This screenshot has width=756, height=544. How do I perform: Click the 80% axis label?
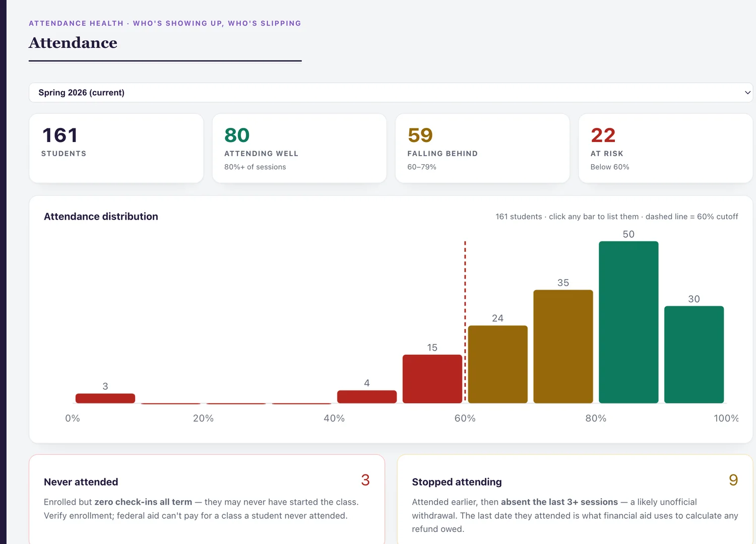(596, 418)
